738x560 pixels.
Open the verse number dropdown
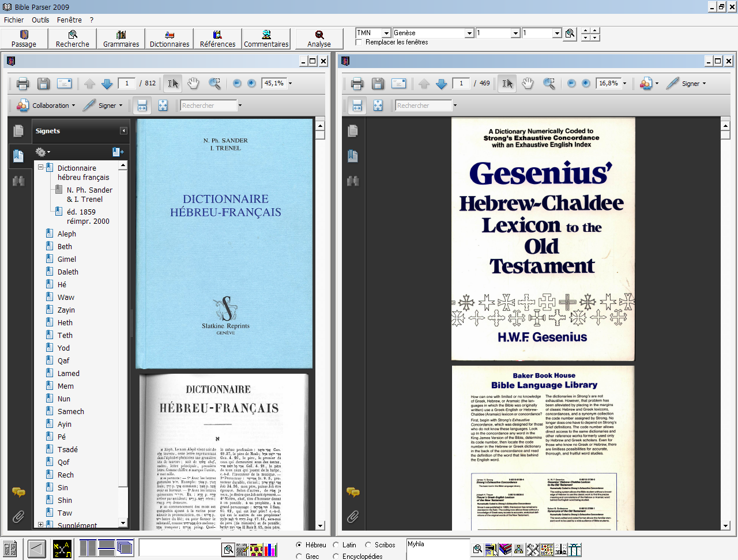coord(557,33)
